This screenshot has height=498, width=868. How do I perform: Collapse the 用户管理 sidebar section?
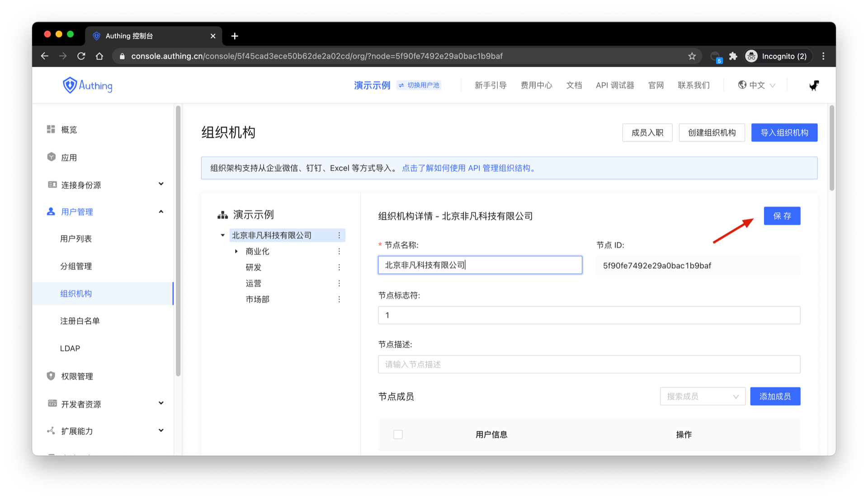[161, 212]
